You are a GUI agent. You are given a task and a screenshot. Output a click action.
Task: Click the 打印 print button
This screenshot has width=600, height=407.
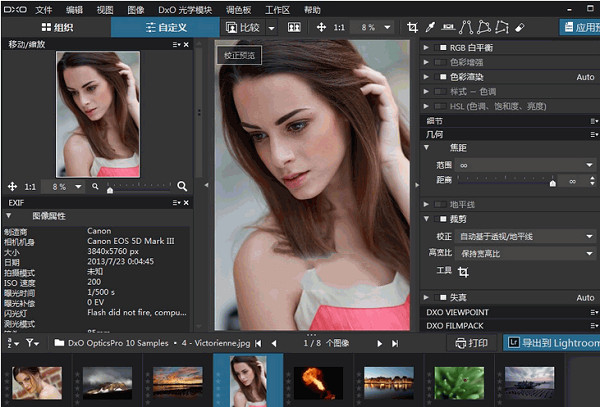471,343
